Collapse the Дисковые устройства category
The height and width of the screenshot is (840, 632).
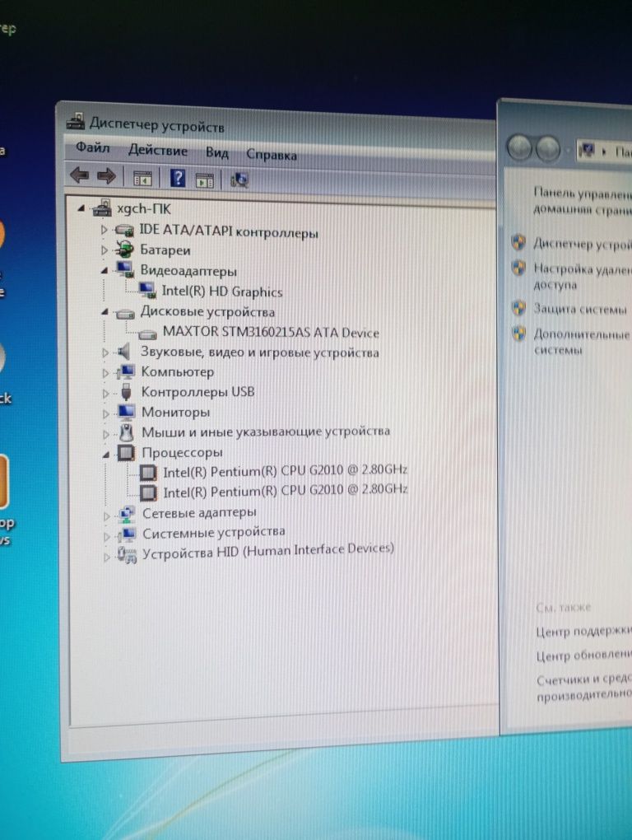tap(105, 312)
